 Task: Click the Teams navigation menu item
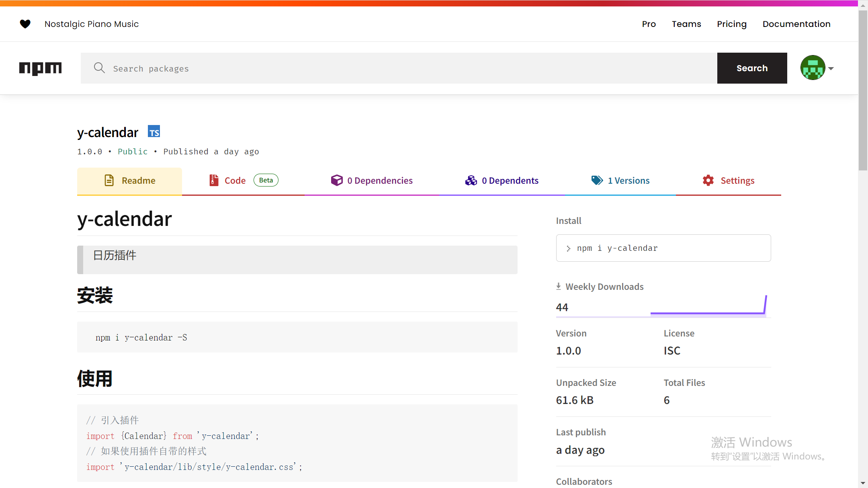coord(686,24)
